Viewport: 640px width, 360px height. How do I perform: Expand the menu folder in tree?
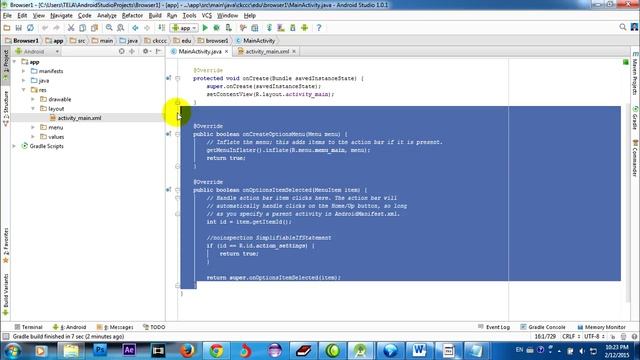33,127
